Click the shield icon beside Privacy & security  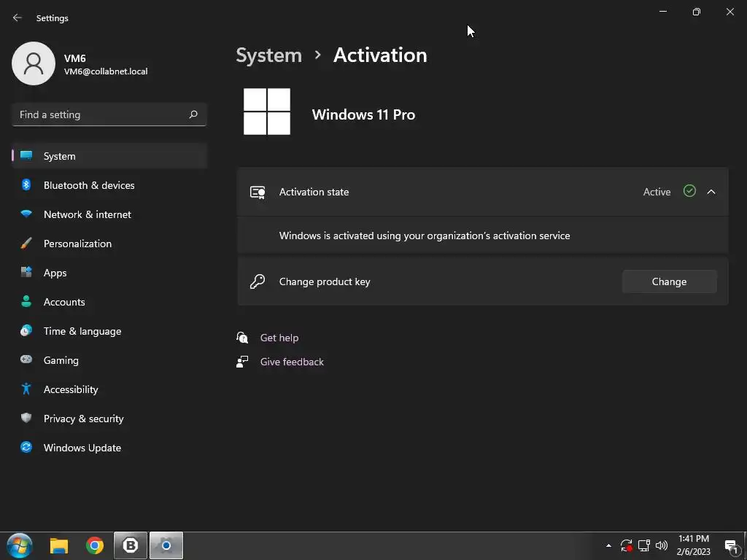pos(26,418)
